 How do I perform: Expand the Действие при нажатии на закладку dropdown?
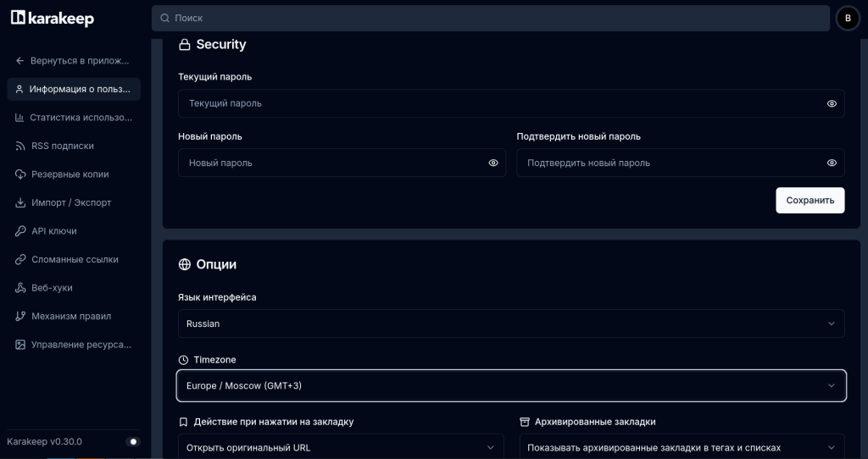tap(340, 447)
